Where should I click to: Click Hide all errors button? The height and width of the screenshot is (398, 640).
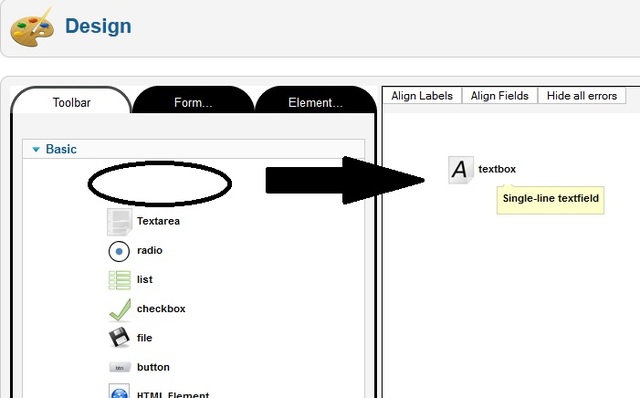[582, 96]
